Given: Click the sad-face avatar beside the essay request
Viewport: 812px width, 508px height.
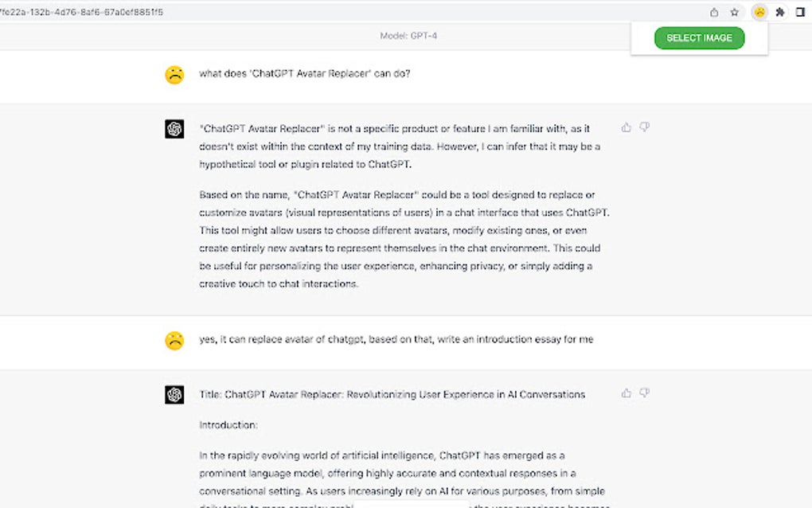Looking at the screenshot, I should point(174,340).
